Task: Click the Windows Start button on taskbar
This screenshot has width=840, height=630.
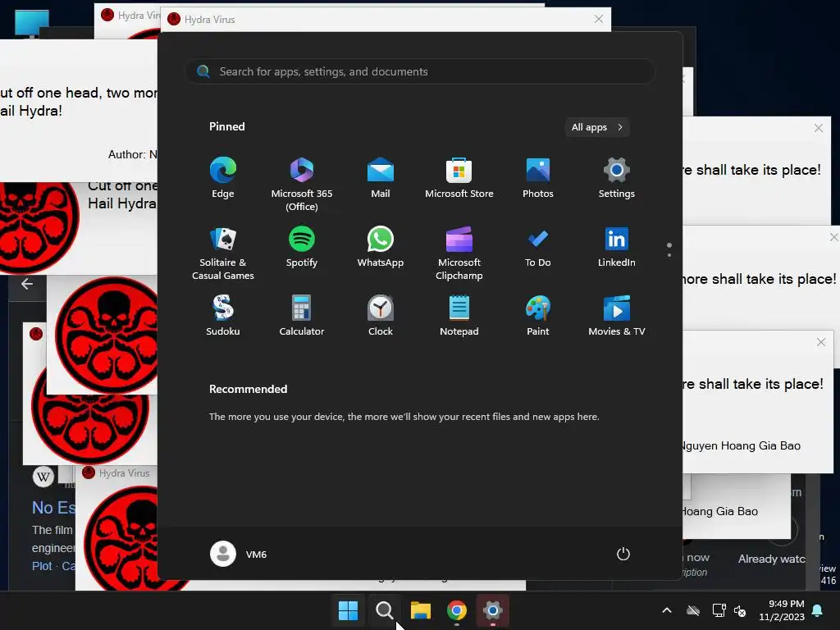Action: click(x=348, y=610)
